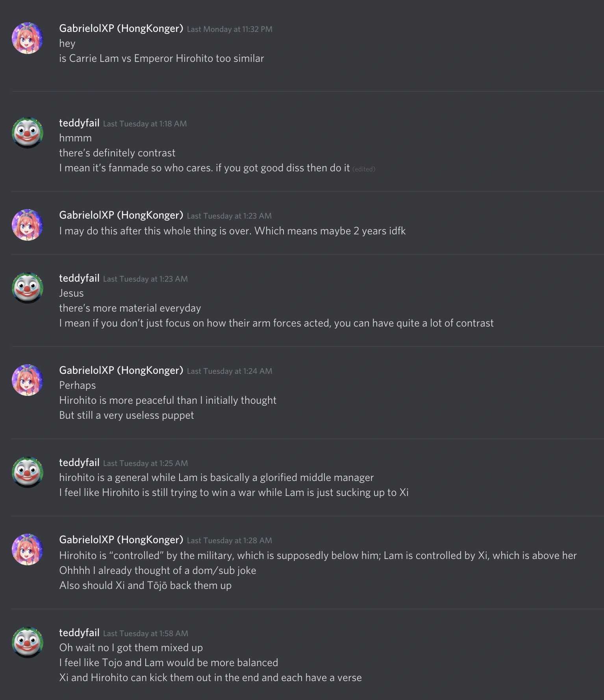Click GabrielolXP avatar at 1:23 AM message
This screenshot has height=700, width=604.
pos(28,225)
